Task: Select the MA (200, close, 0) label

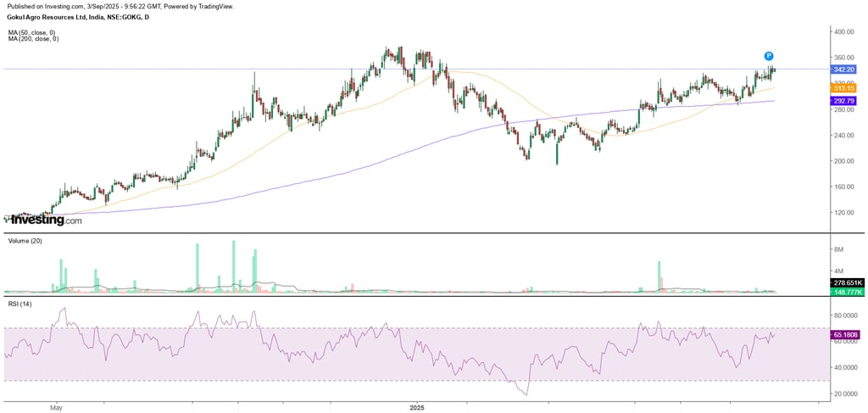Action: point(35,39)
